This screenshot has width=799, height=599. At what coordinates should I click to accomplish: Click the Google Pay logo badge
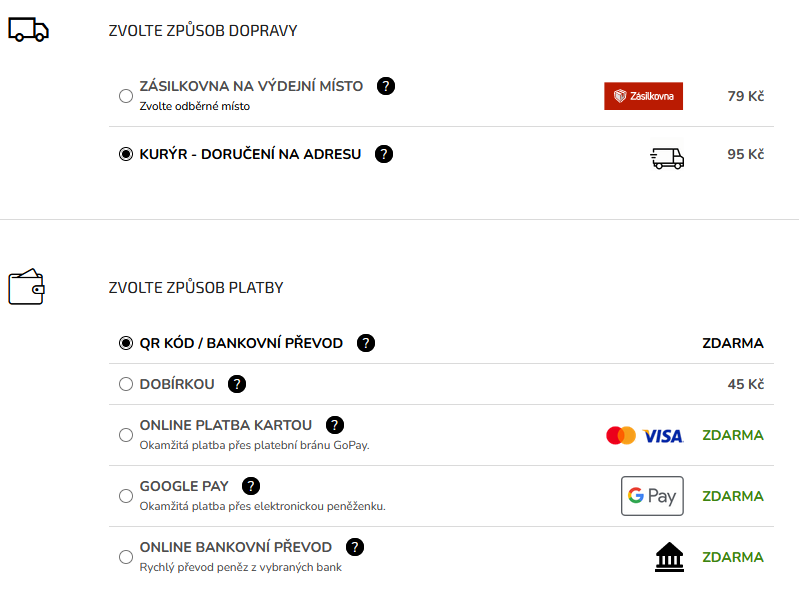pos(652,496)
